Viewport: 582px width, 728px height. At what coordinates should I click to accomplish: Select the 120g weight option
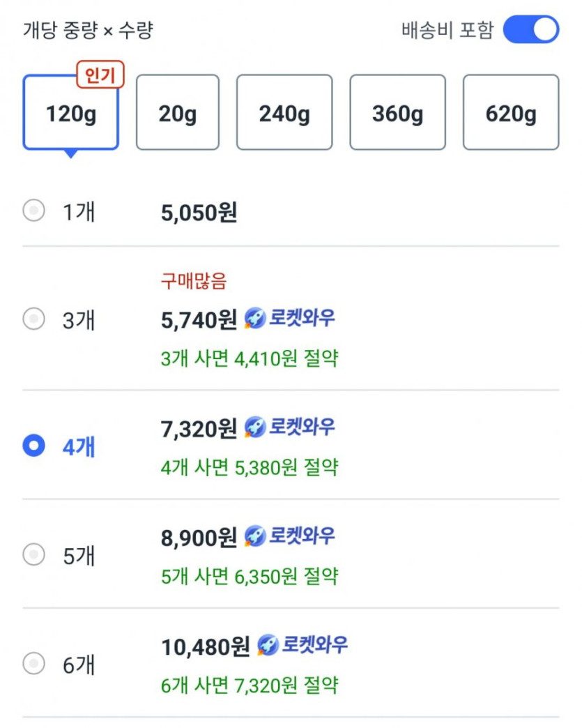click(x=71, y=114)
